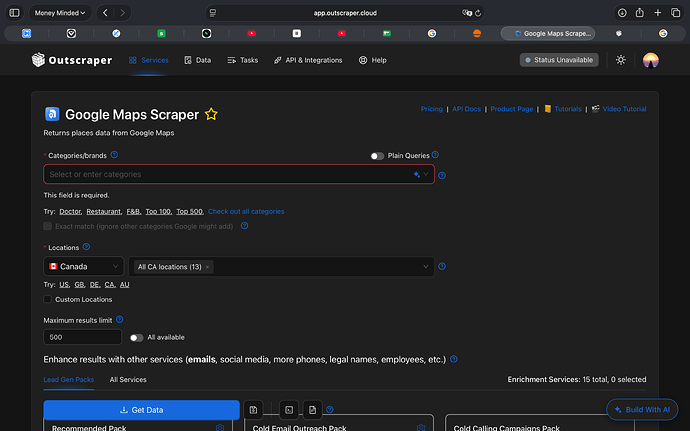Remove the All CA locations (13) tag
The image size is (690, 431).
[207, 267]
